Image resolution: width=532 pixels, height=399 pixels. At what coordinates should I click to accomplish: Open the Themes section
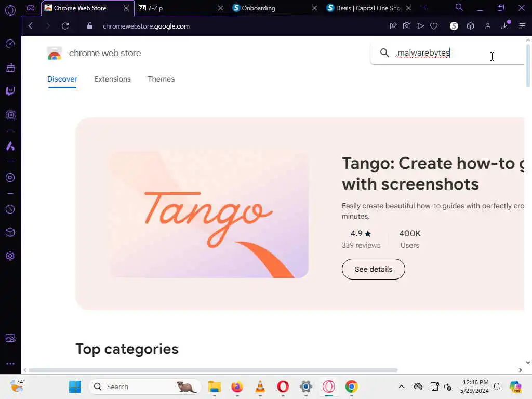161,79
